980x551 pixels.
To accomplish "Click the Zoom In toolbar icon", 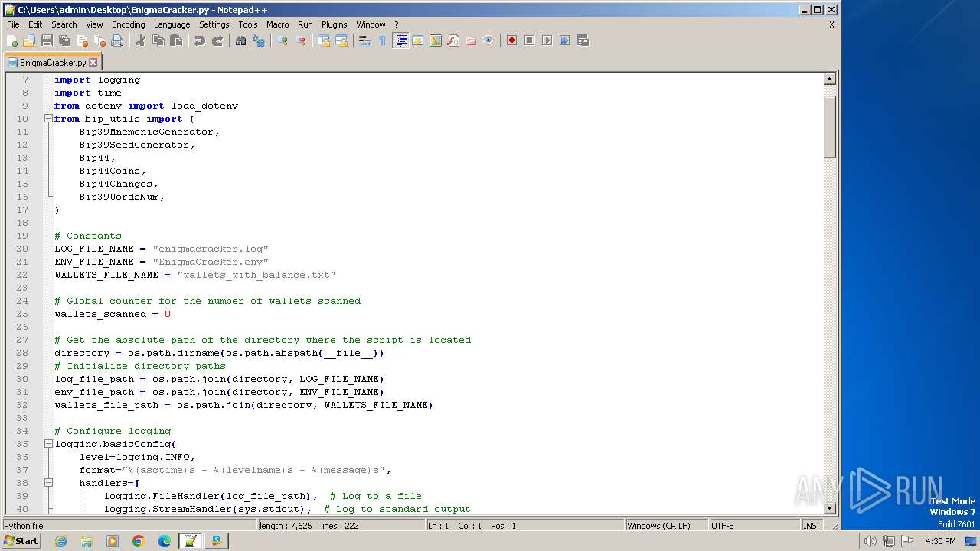I will 283,41.
